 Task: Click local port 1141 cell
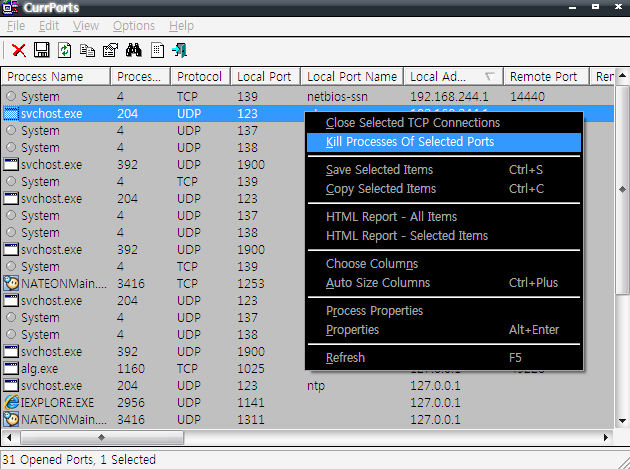click(x=251, y=402)
